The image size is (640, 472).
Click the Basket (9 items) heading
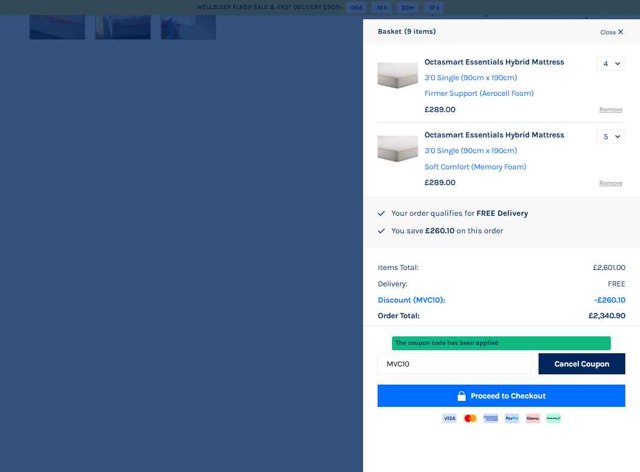tap(407, 31)
